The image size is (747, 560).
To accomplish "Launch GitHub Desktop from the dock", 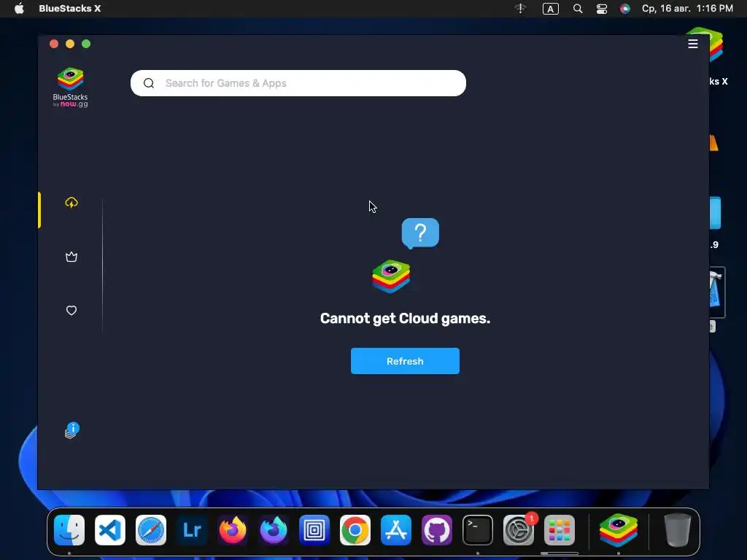I will [x=437, y=530].
